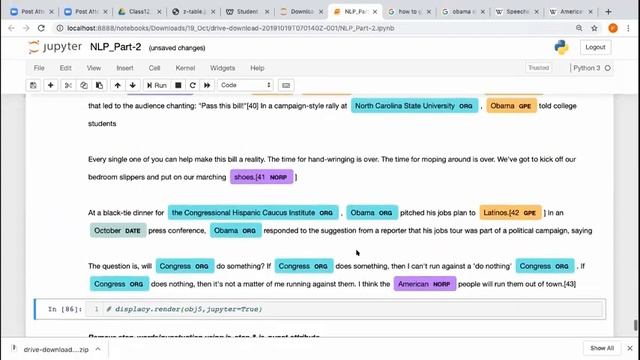This screenshot has width=640, height=360.
Task: Expand the drive-download zip options chevron
Action: point(98,349)
